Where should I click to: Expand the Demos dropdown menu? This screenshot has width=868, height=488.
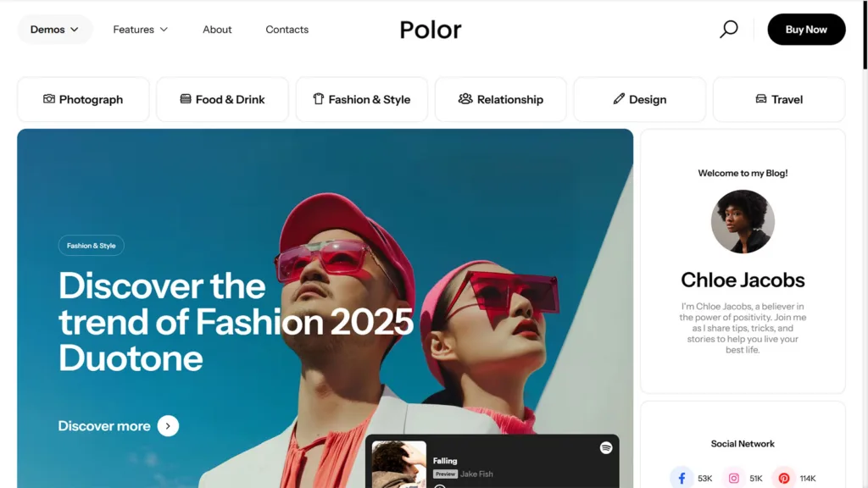point(54,30)
